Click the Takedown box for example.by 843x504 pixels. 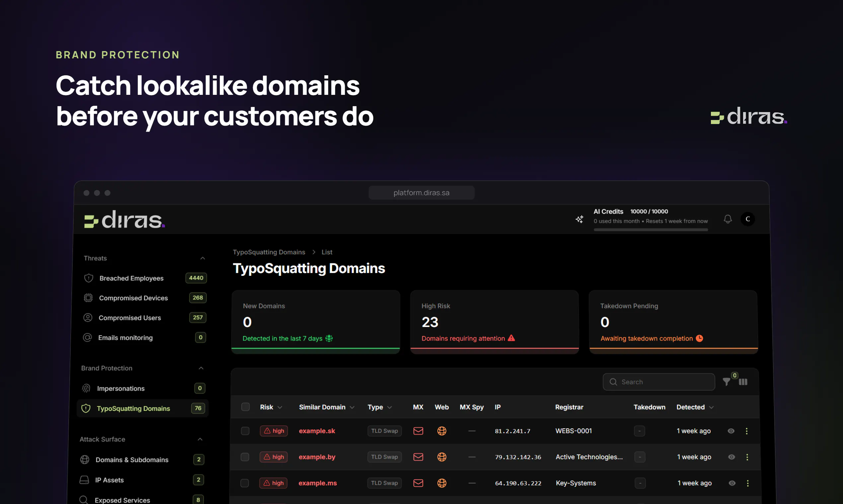point(640,457)
